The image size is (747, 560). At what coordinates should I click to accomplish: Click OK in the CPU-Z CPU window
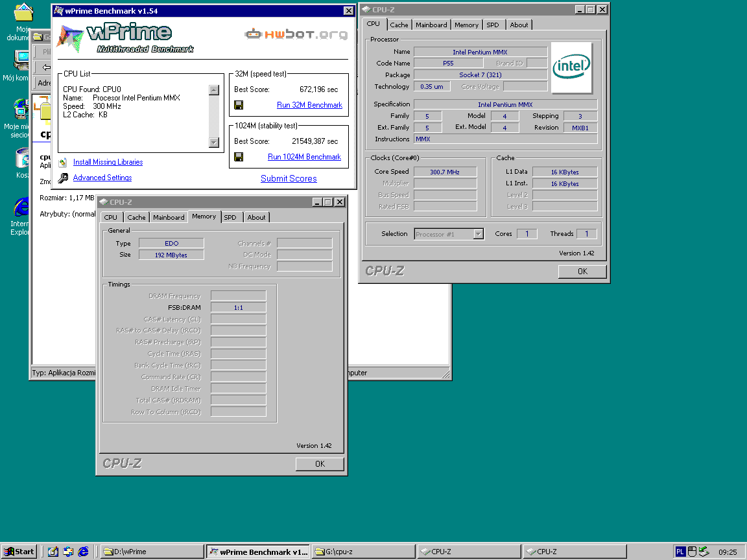point(582,272)
